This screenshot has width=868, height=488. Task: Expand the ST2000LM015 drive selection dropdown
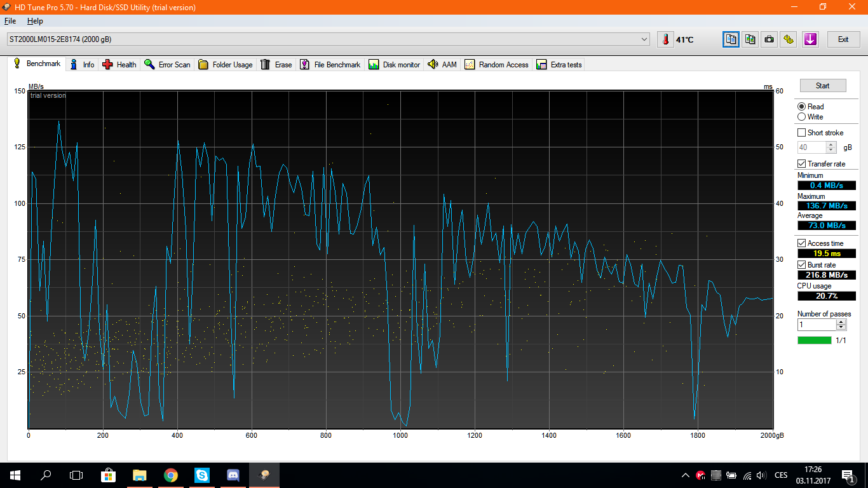[x=645, y=39]
